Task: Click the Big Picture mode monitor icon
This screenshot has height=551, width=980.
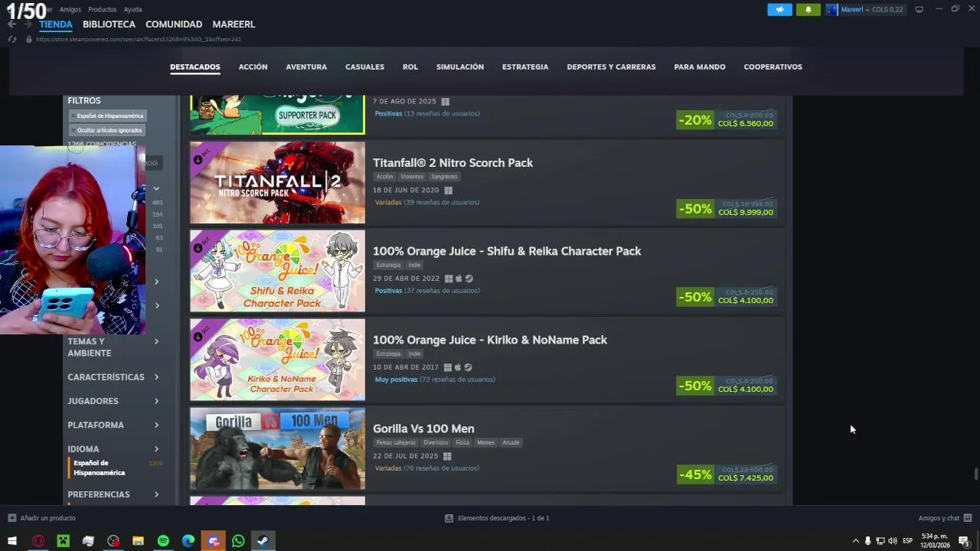Action: point(919,9)
